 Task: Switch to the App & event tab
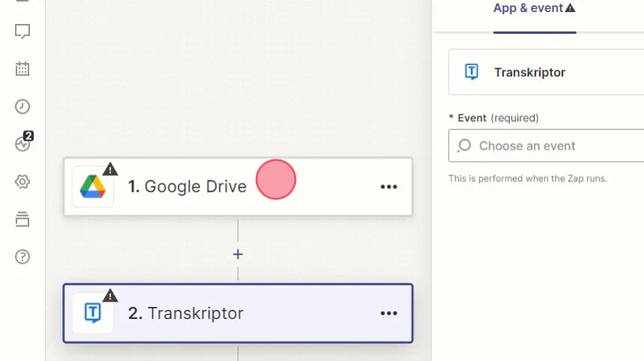pos(535,8)
